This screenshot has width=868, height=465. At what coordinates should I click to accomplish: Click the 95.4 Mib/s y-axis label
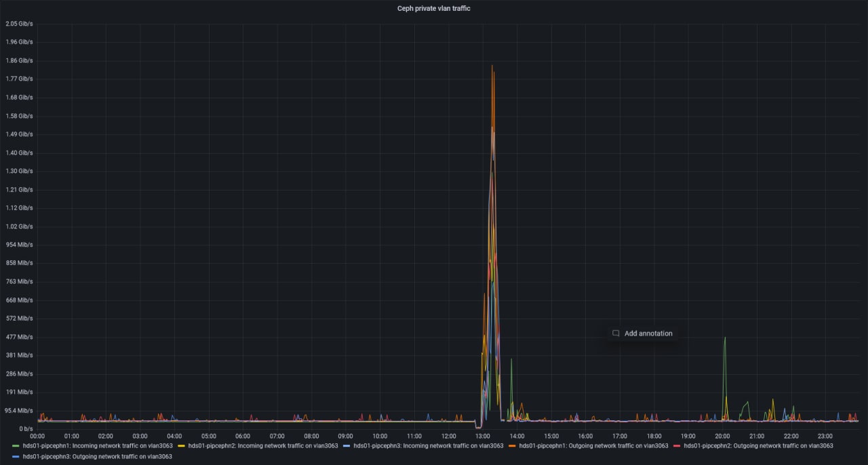pyautogui.click(x=19, y=411)
